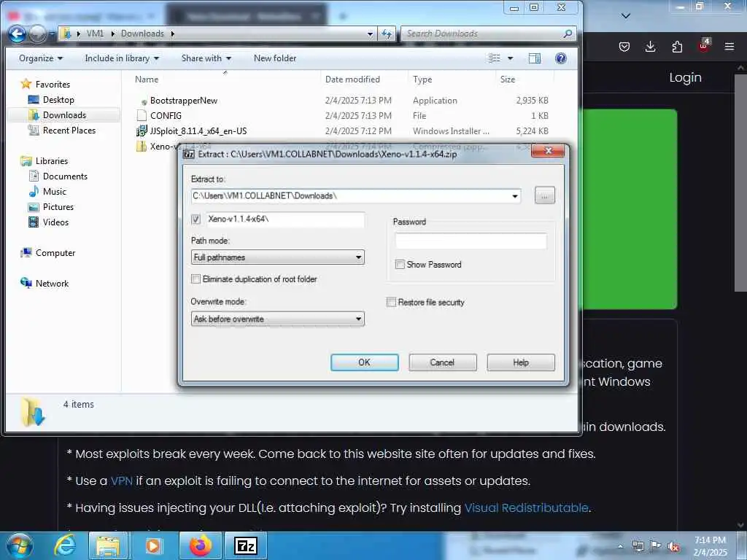Open the Firefox extensions puzzle icon
Screen dimensions: 747x560
(x=677, y=47)
